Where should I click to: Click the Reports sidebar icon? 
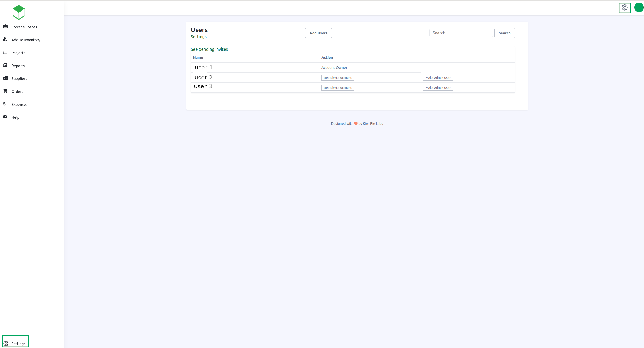click(x=5, y=65)
